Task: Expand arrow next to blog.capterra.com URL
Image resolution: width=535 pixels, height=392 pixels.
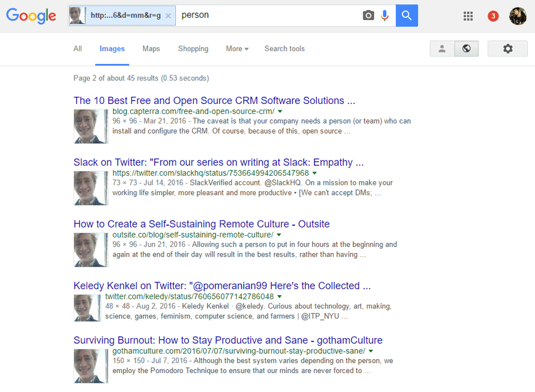Action: [280, 112]
